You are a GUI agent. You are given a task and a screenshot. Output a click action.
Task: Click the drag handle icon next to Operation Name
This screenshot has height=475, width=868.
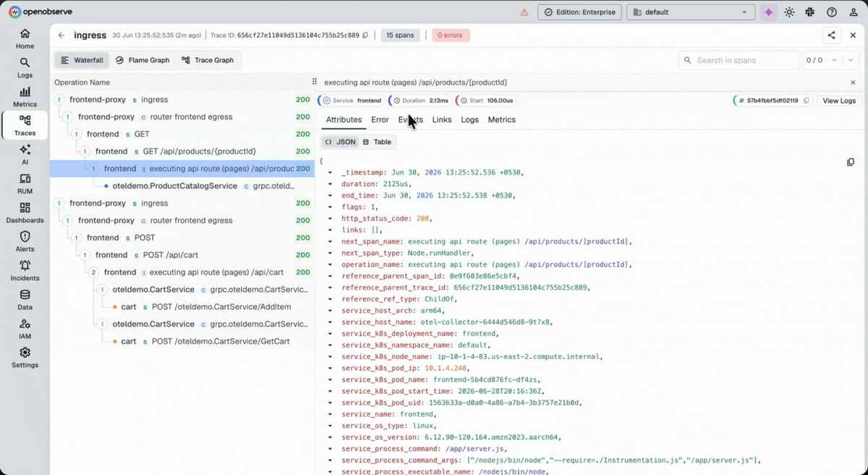point(315,83)
